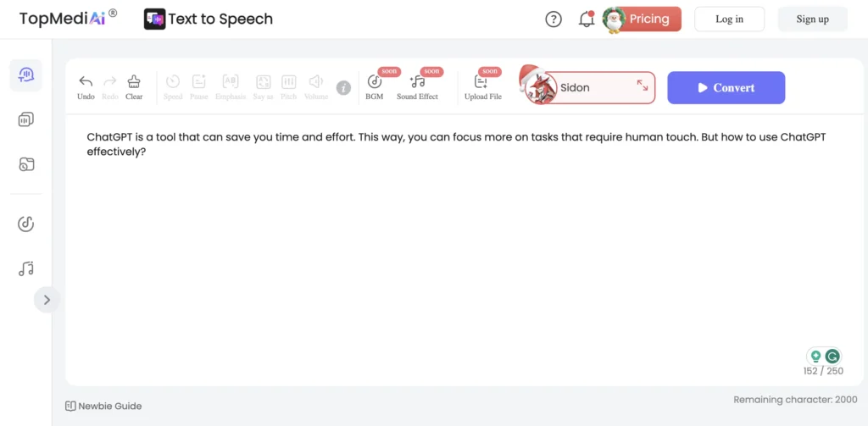The image size is (868, 426).
Task: Click the Log in button
Action: [x=729, y=19]
